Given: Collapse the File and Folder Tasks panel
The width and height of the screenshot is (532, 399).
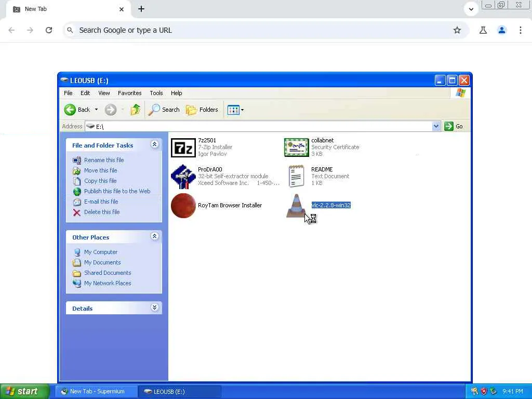Looking at the screenshot, I should tap(154, 144).
